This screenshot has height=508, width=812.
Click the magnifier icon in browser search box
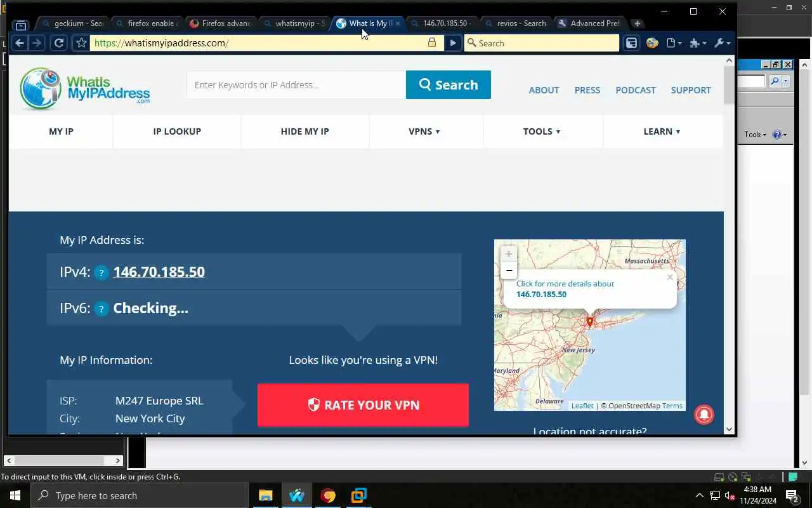point(471,43)
